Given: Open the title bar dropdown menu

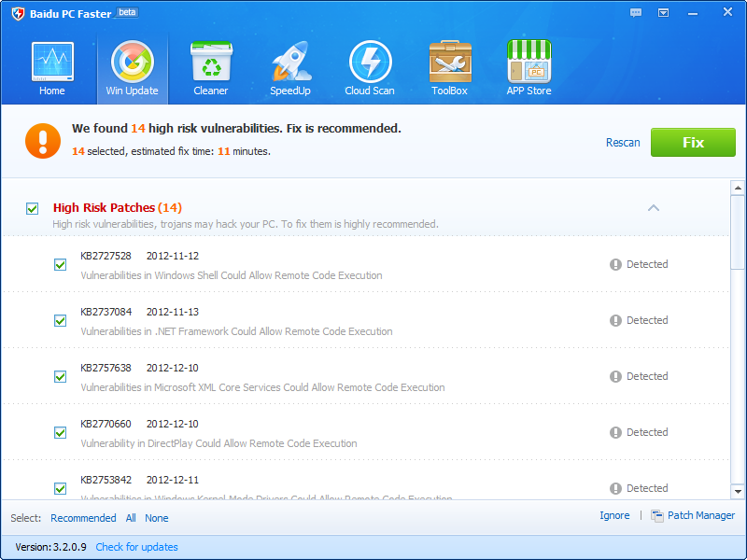Looking at the screenshot, I should (x=664, y=12).
